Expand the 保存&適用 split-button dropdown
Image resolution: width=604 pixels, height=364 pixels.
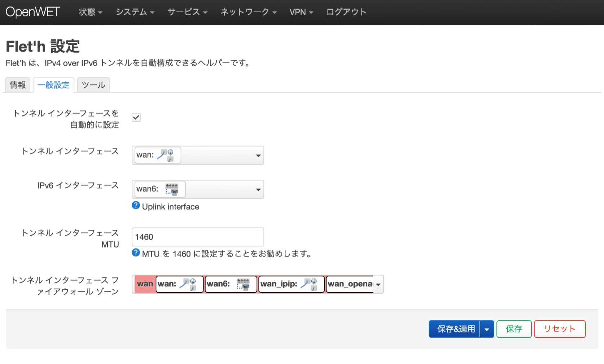point(487,329)
